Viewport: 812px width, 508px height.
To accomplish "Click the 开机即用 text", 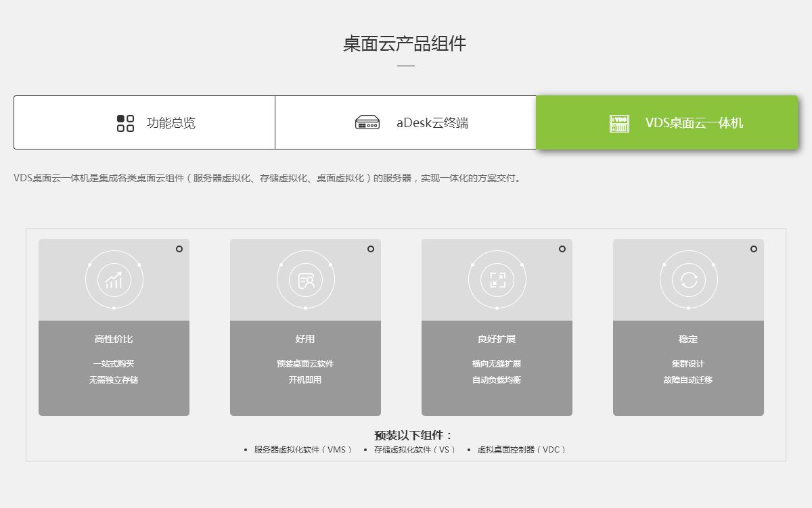I will [x=305, y=379].
